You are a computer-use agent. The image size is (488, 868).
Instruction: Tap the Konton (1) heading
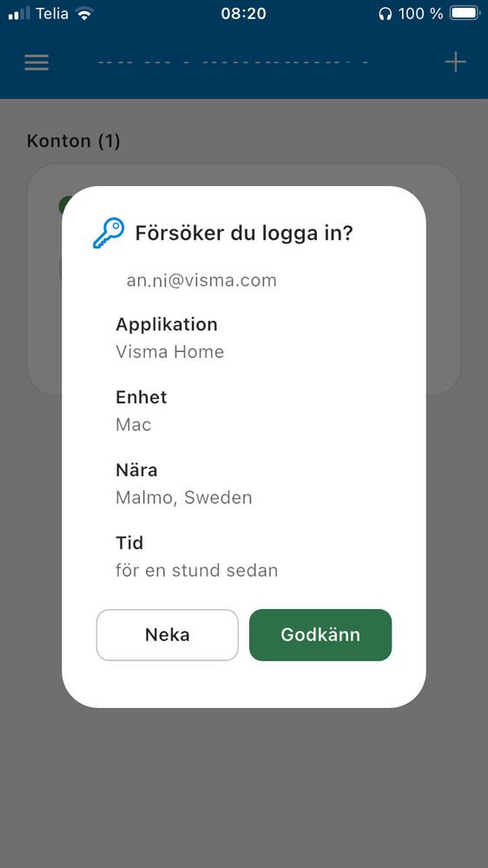(74, 141)
